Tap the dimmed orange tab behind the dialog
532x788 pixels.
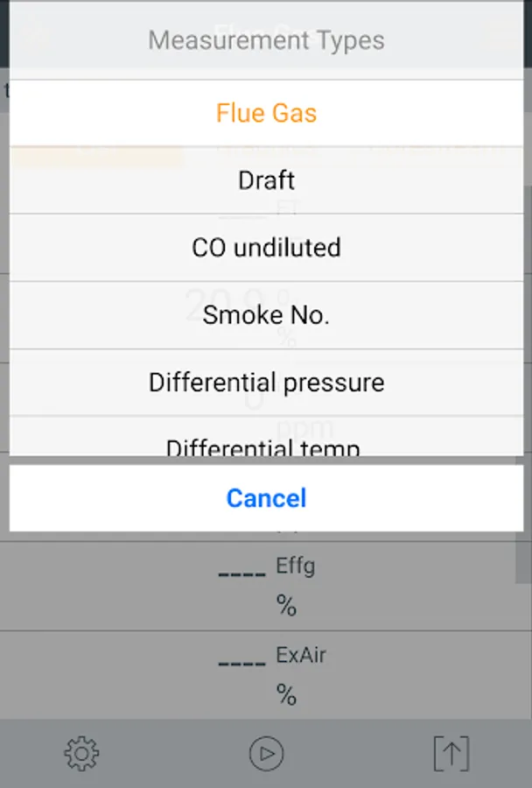(x=96, y=154)
